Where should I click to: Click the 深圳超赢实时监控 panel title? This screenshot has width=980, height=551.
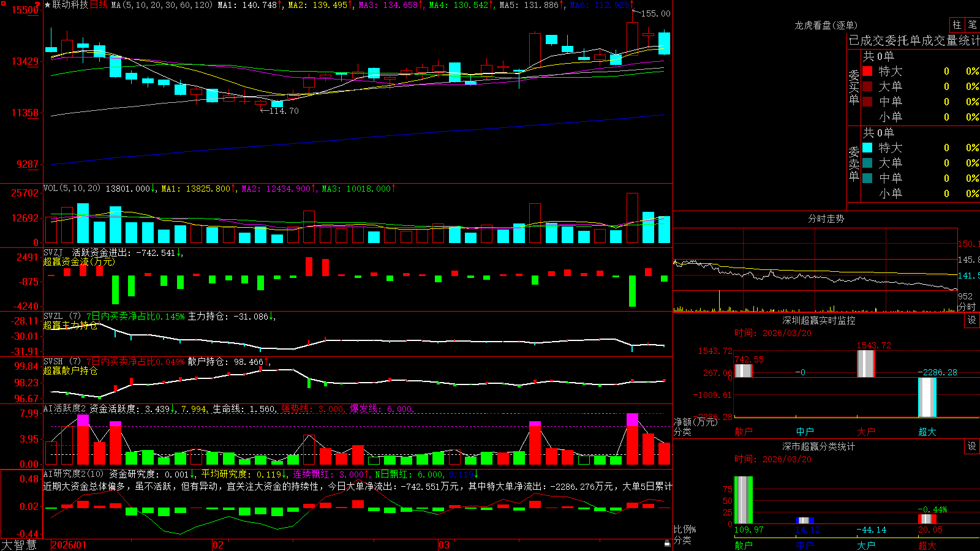pos(819,320)
